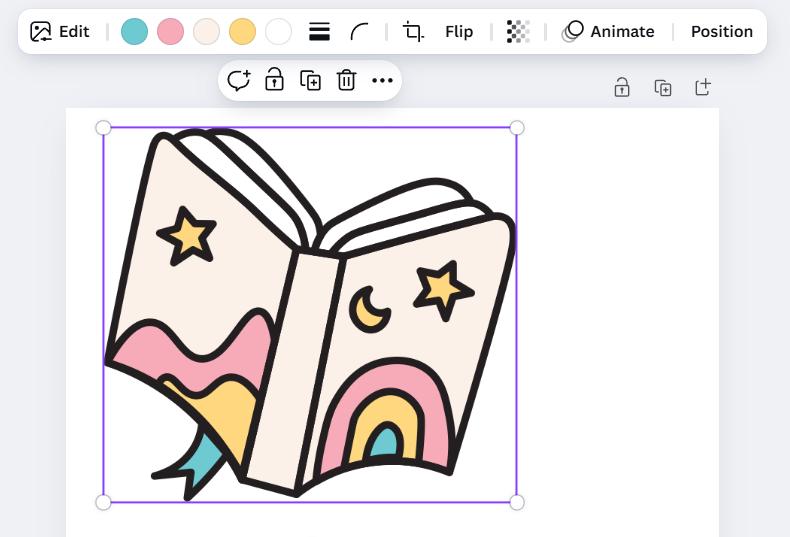This screenshot has width=790, height=537.
Task: Select the white color swatch
Action: (x=279, y=32)
